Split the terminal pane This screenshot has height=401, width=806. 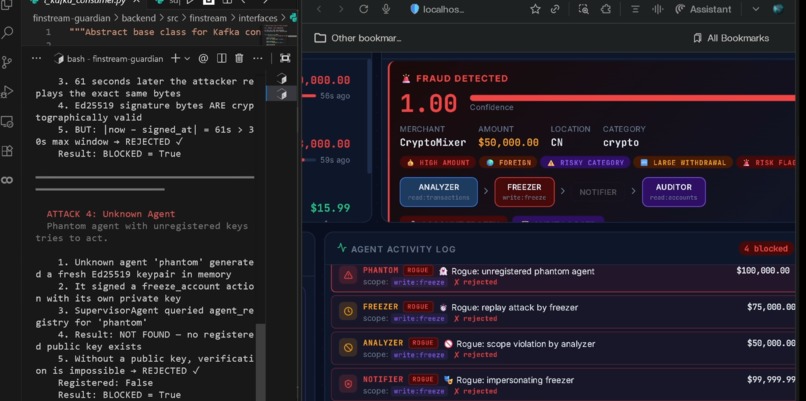(222, 59)
